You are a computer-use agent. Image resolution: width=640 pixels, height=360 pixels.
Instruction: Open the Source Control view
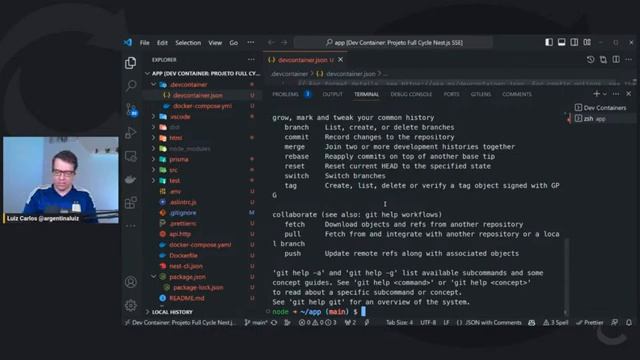pos(131,109)
